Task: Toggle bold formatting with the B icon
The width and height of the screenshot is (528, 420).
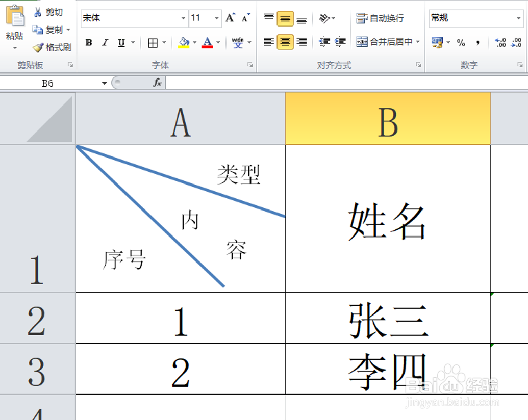Action: tap(89, 42)
